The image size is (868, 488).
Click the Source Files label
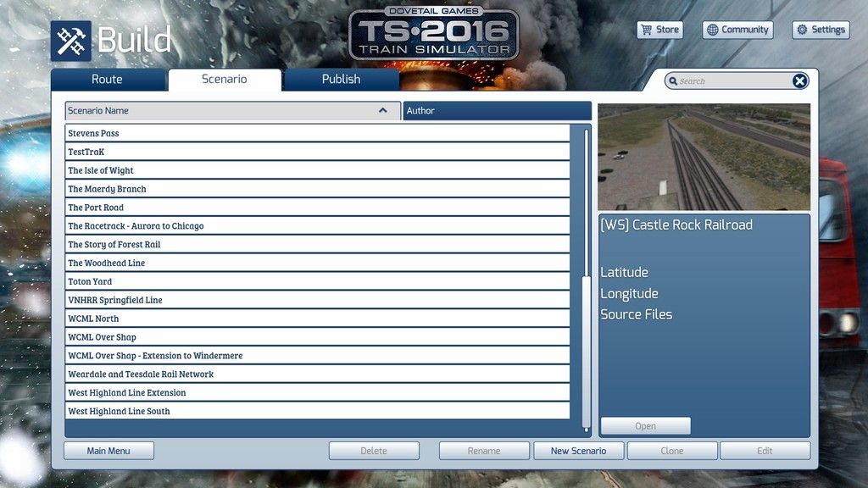coord(637,314)
